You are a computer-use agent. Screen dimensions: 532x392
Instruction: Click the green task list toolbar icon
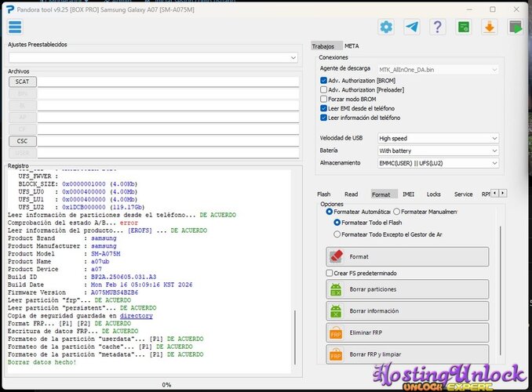pyautogui.click(x=464, y=27)
